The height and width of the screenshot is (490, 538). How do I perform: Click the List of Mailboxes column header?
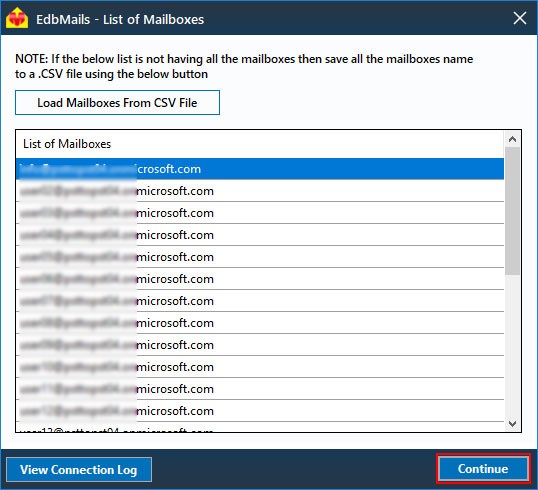[x=260, y=144]
